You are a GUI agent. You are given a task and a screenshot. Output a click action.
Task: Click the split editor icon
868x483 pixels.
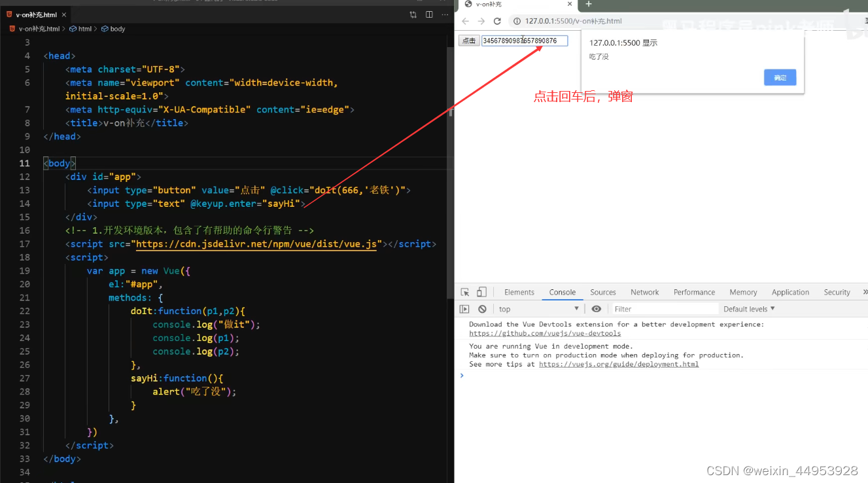(x=429, y=14)
